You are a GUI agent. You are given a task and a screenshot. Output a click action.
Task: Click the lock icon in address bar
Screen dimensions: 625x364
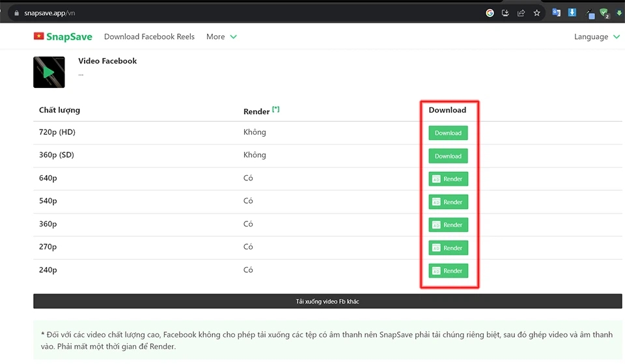[15, 12]
